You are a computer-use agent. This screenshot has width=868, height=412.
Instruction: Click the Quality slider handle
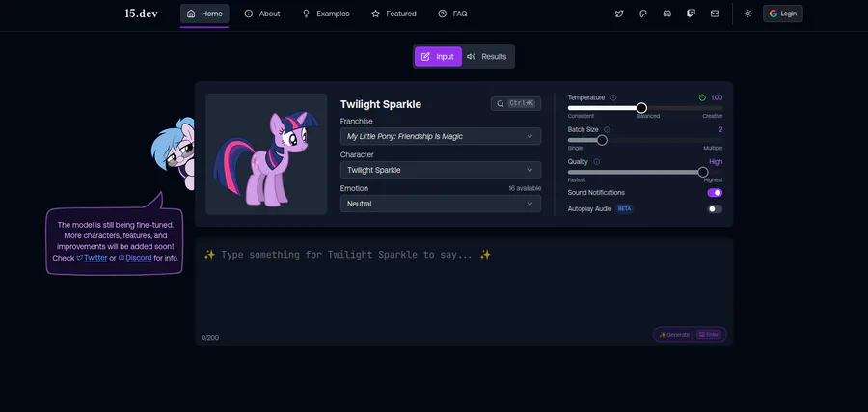pos(703,172)
